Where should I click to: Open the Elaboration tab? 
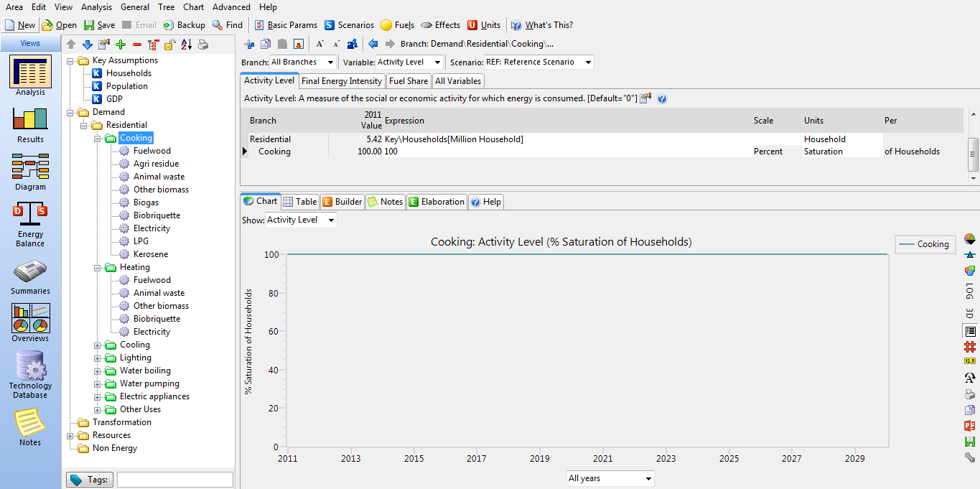[437, 202]
